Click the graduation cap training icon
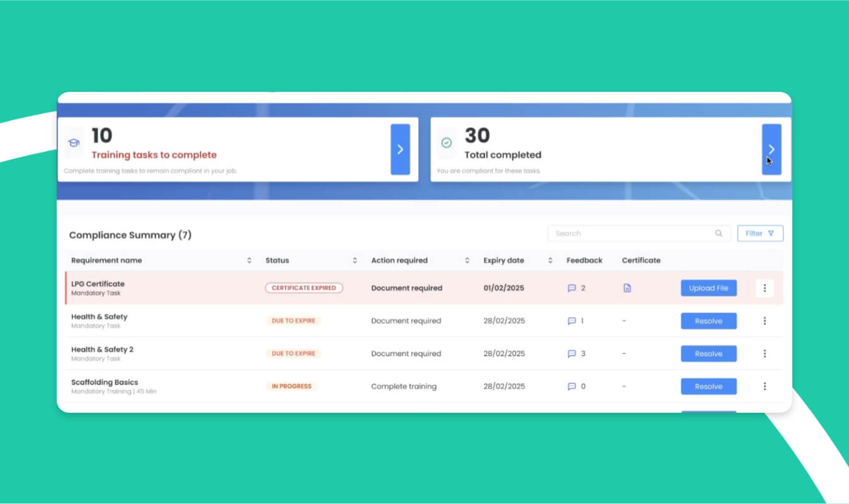The width and height of the screenshot is (849, 504). pyautogui.click(x=74, y=143)
